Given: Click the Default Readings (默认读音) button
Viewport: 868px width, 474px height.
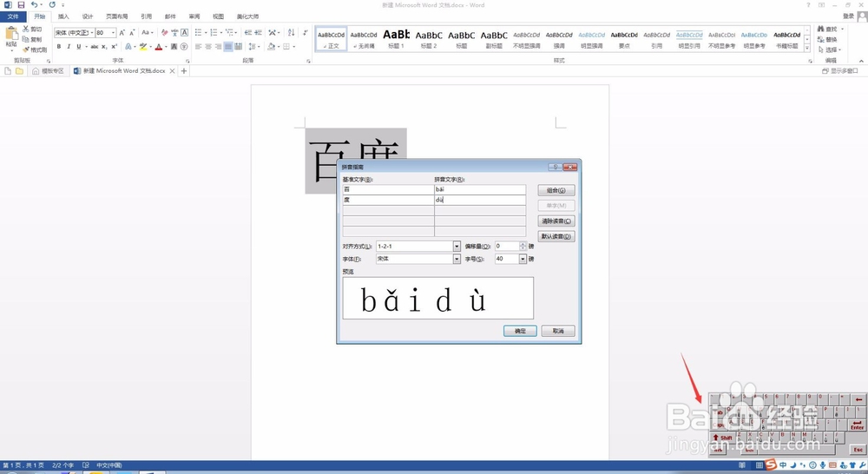Looking at the screenshot, I should pyautogui.click(x=556, y=236).
